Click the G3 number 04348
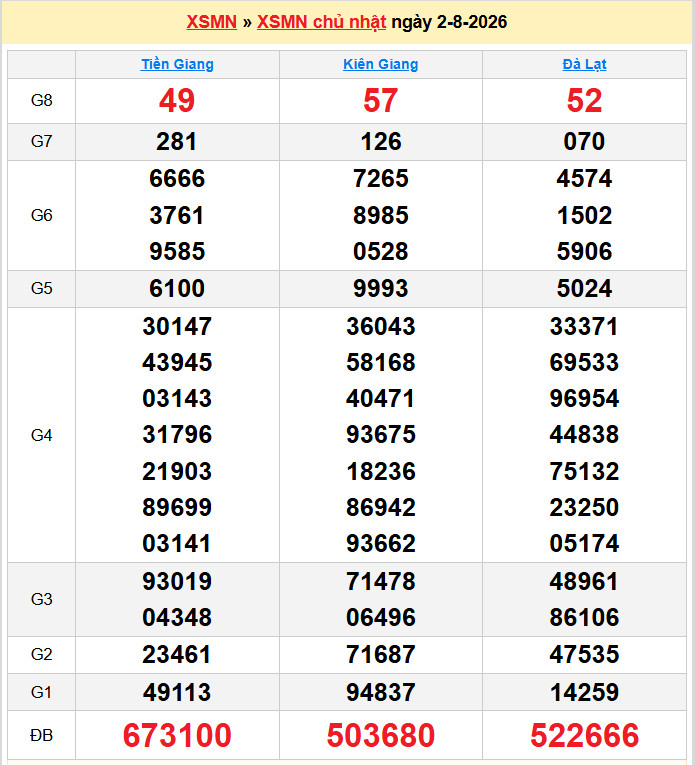The height and width of the screenshot is (765, 695). pyautogui.click(x=177, y=618)
